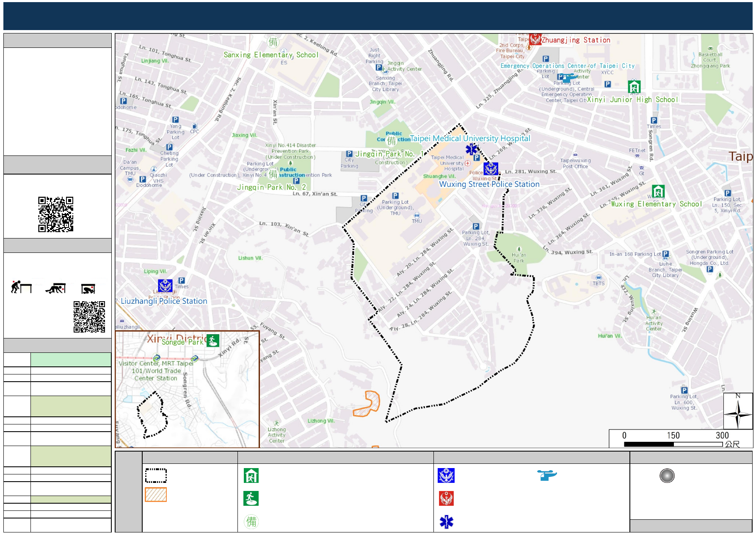The height and width of the screenshot is (535, 756).
Task: Click the Basketball Court, Zhongqiang Park label
Action: tap(710, 60)
